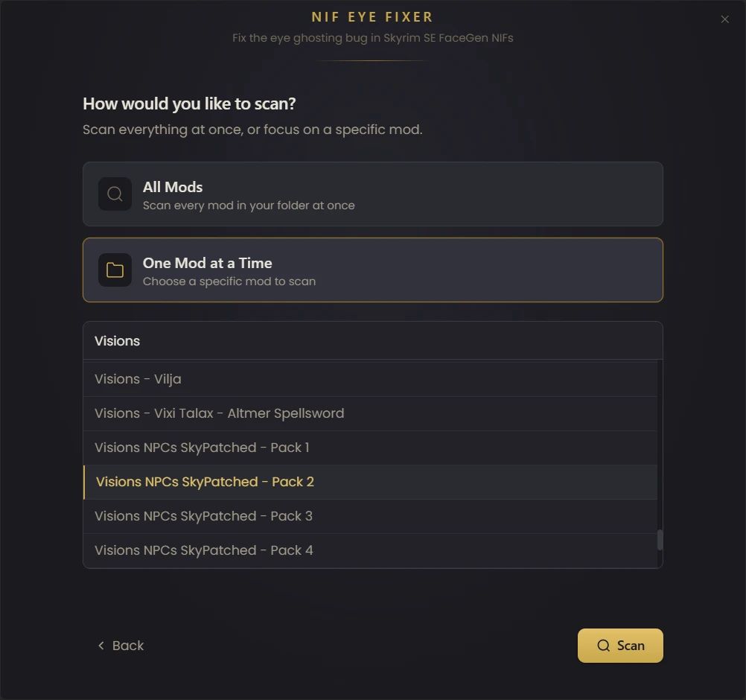The width and height of the screenshot is (746, 700).
Task: Choose the One Mod at a Time option
Action: tap(372, 270)
